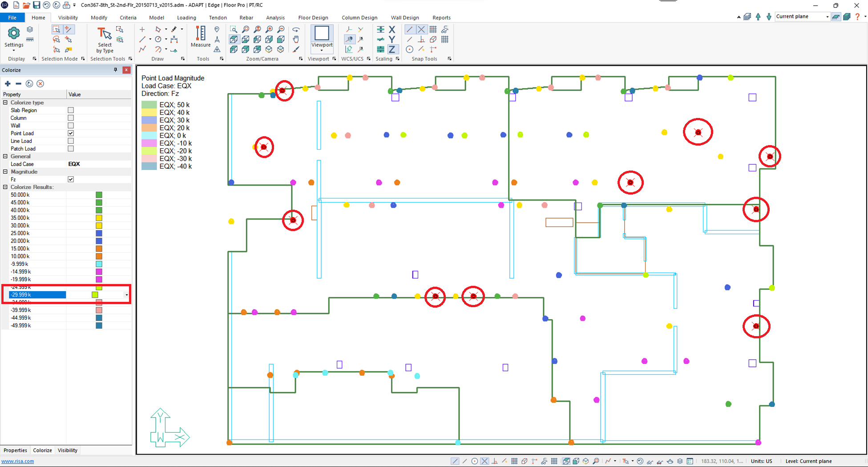Open the www.risa.com link
The width and height of the screenshot is (868, 467).
18,461
